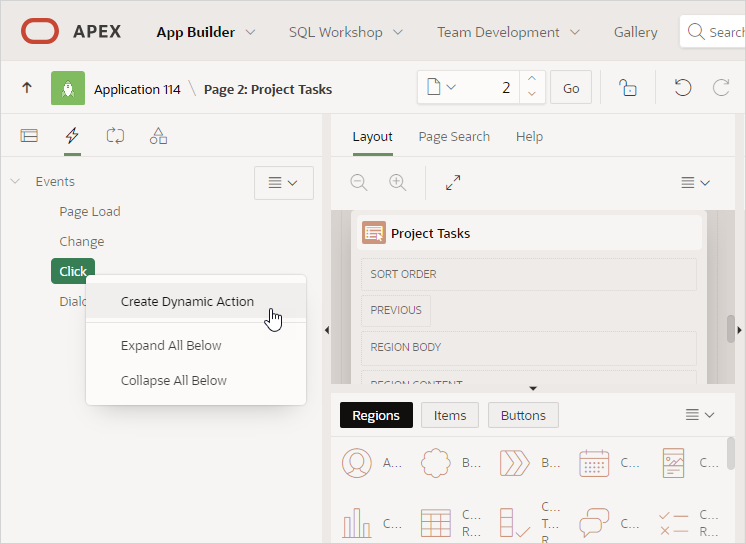Click the classic report grid icon
This screenshot has height=544, width=746.
[x=436, y=524]
